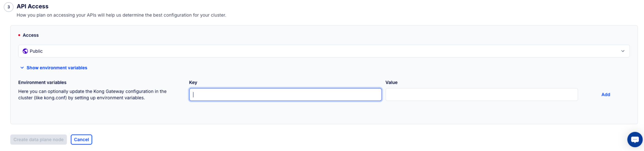The height and width of the screenshot is (151, 644).
Task: Click the Key column label
Action: (193, 83)
